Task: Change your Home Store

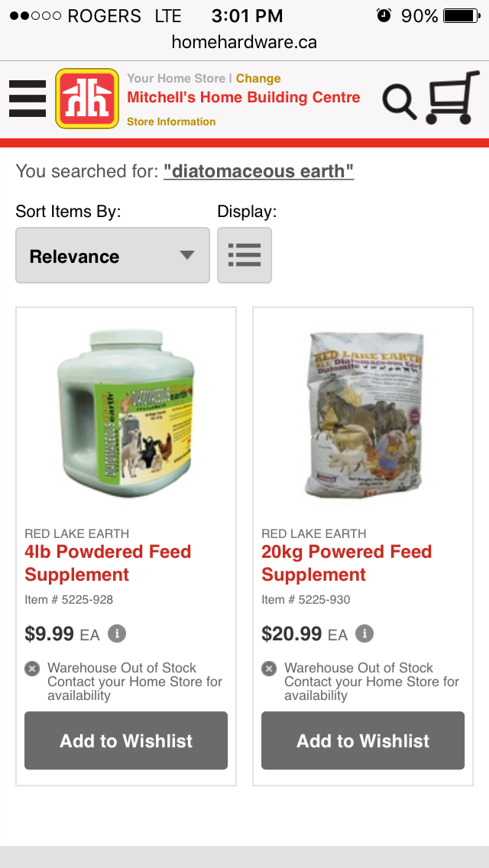Action: point(258,78)
